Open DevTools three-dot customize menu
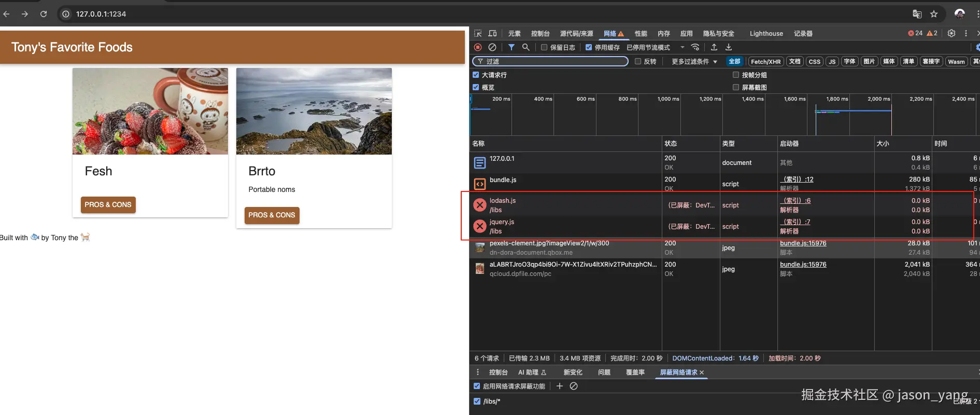Viewport: 980px width, 415px height. pos(965,33)
